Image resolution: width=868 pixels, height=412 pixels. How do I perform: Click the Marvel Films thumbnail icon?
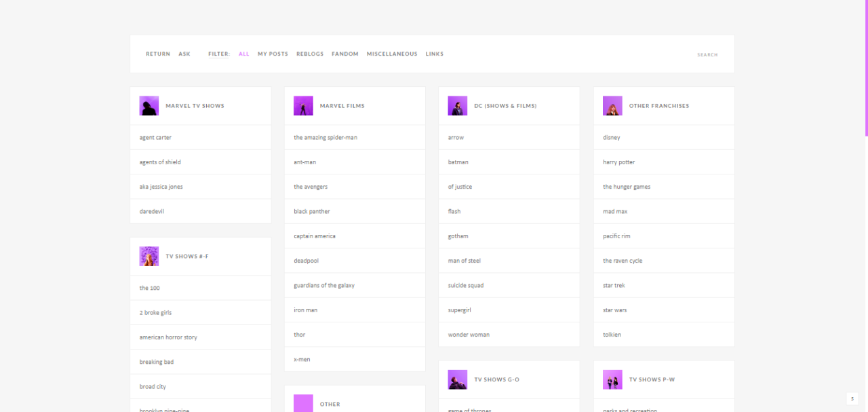point(303,106)
